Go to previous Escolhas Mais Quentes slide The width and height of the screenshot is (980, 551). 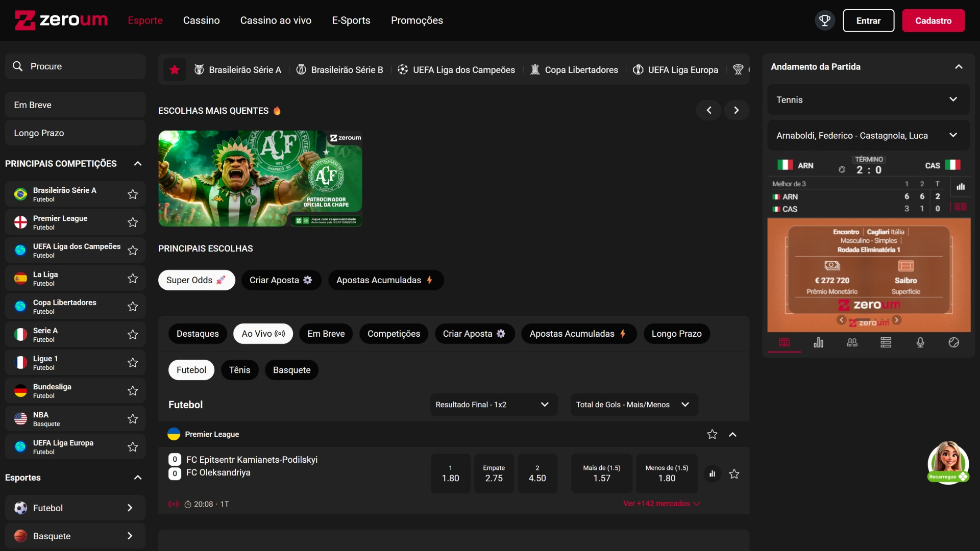(x=708, y=110)
